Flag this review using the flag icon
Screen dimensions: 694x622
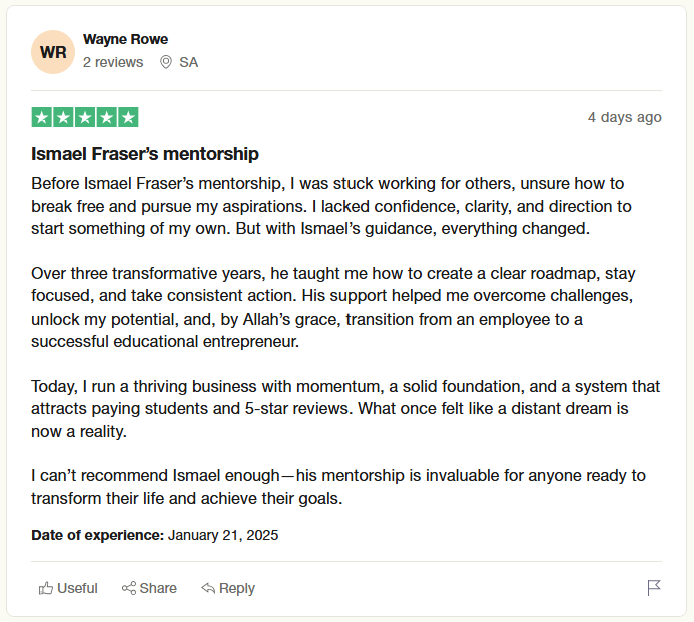click(654, 588)
